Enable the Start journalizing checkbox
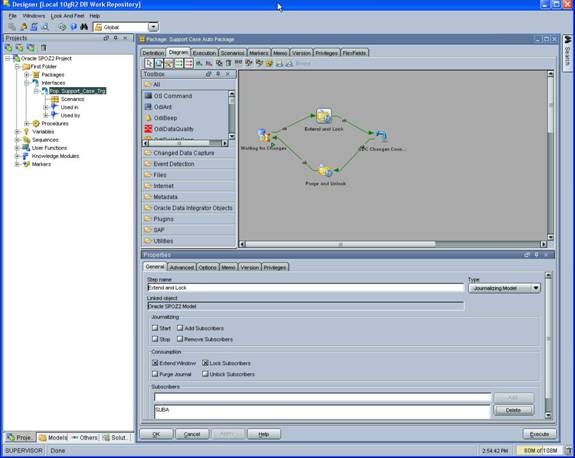This screenshot has height=458, width=575. pyautogui.click(x=155, y=328)
